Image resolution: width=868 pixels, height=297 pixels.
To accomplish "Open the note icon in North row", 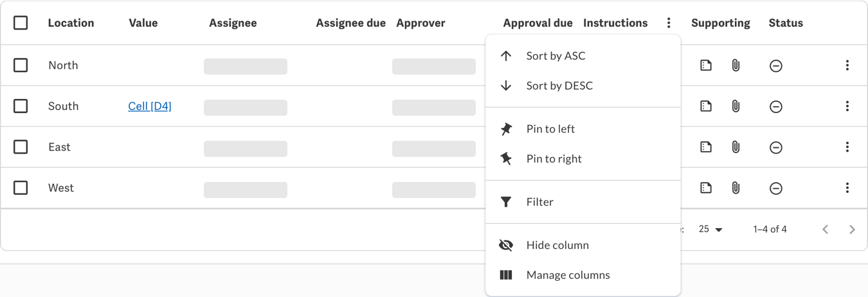I will pyautogui.click(x=706, y=65).
